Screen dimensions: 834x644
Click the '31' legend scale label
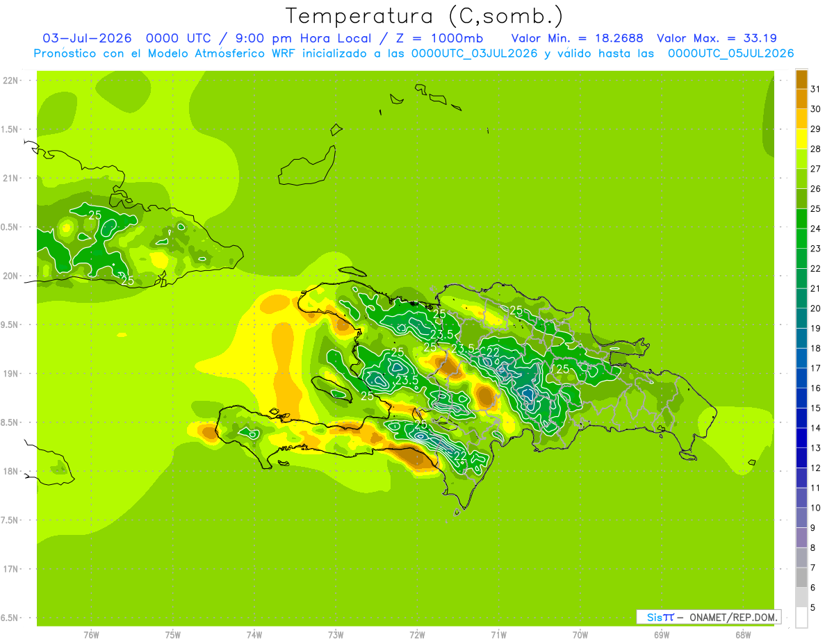click(x=816, y=89)
